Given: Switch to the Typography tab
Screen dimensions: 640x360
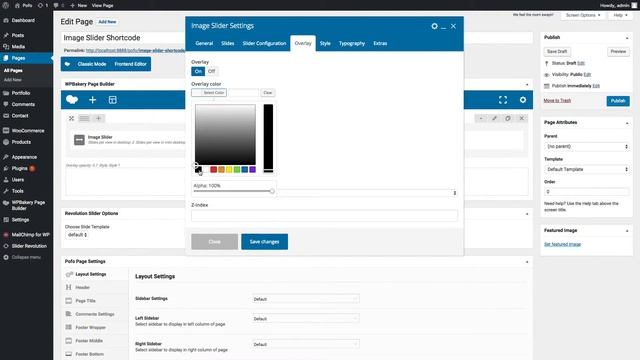Looking at the screenshot, I should coord(352,43).
